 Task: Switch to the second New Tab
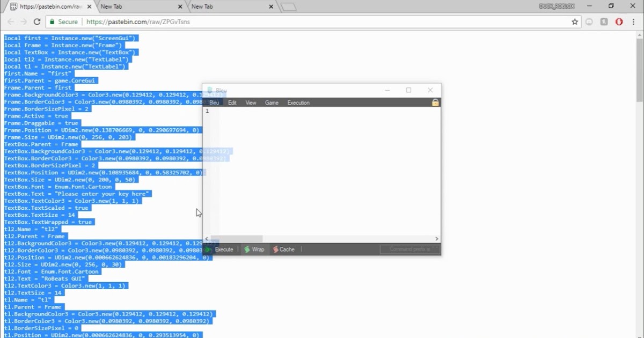pos(231,7)
